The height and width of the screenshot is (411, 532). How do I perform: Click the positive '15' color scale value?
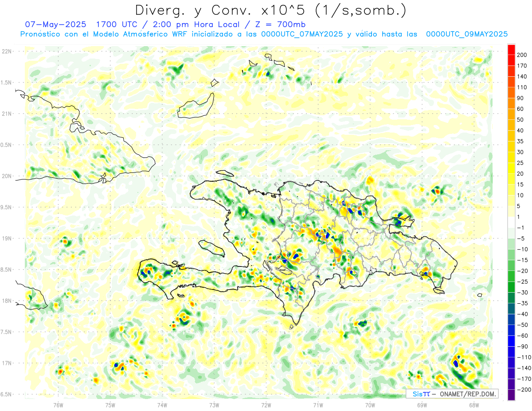(521, 184)
